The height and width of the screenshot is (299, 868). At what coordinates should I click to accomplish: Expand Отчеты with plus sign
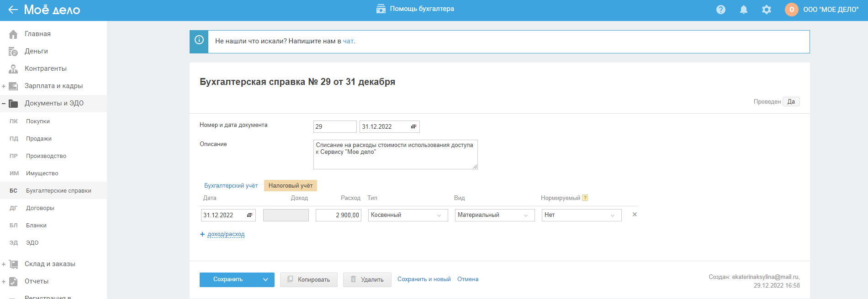click(4, 282)
